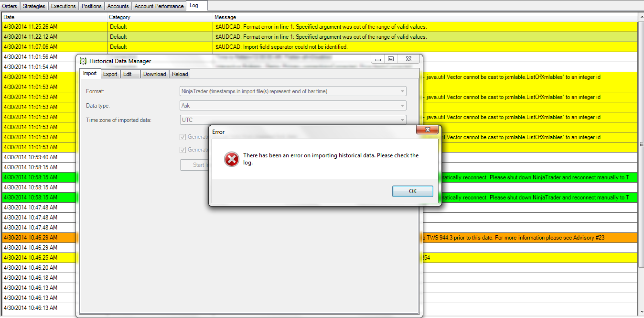644x318 pixels.
Task: Switch to the Account Performance tab
Action: 159,6
